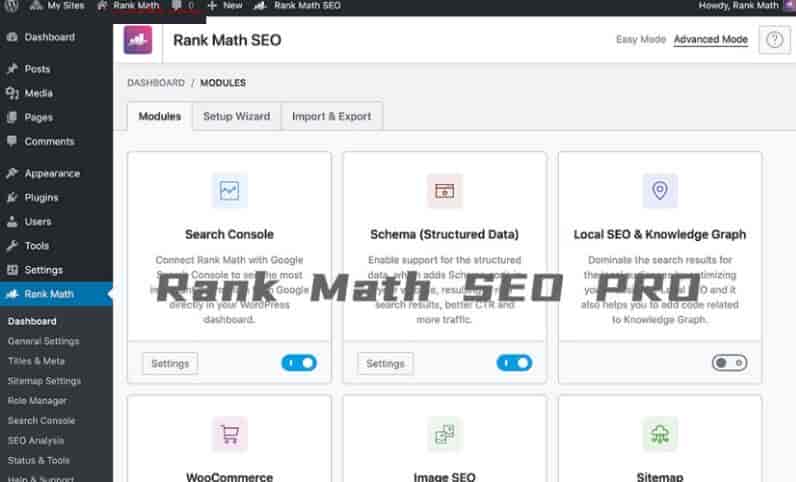This screenshot has height=482, width=796.
Task: Open Role Manager submenu
Action: (37, 401)
